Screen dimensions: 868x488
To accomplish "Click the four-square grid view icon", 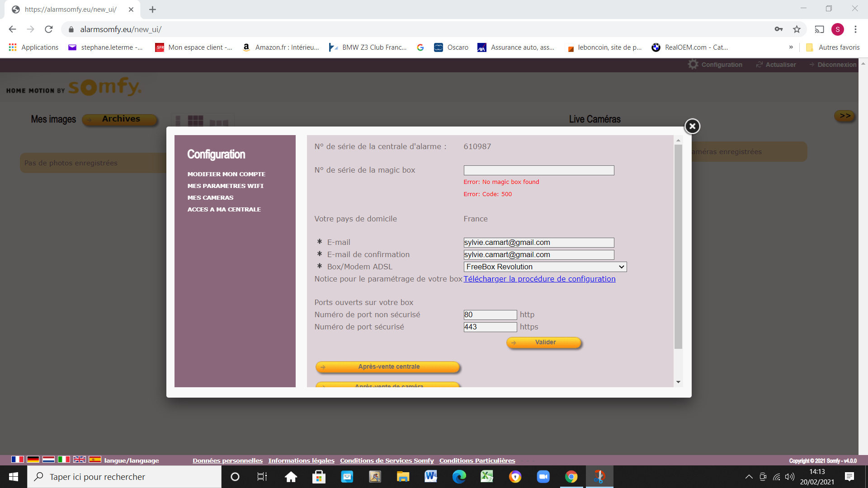I will pos(195,121).
